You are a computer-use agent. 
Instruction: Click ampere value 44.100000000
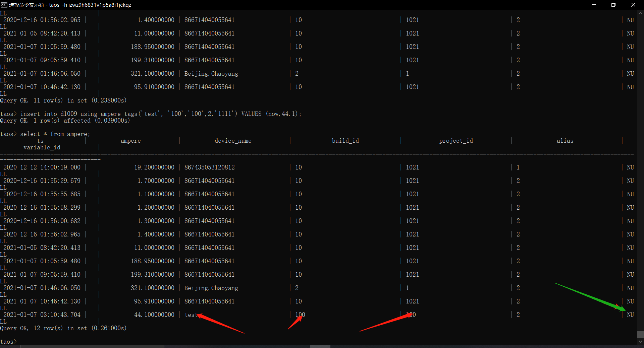154,315
